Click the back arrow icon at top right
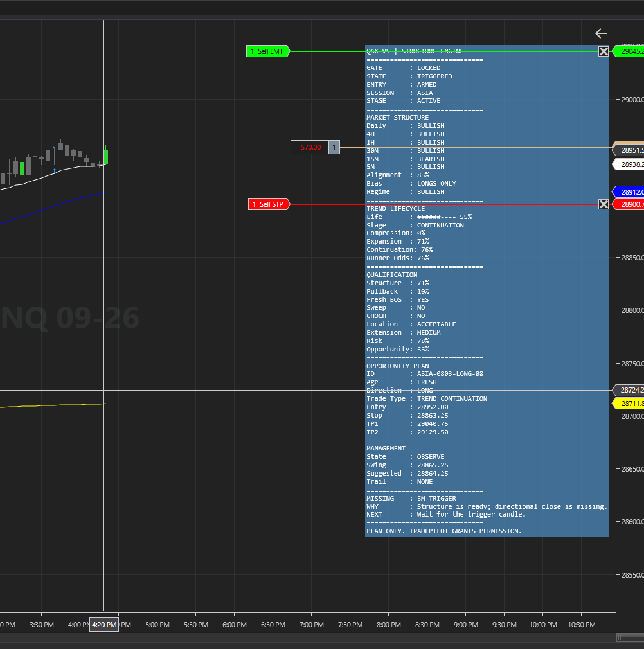The width and height of the screenshot is (644, 649). [601, 33]
